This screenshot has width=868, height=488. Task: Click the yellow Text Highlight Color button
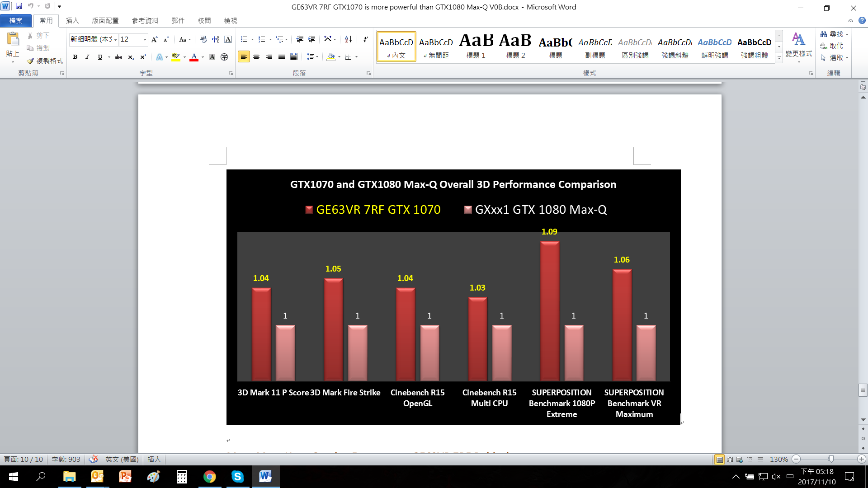pos(176,57)
